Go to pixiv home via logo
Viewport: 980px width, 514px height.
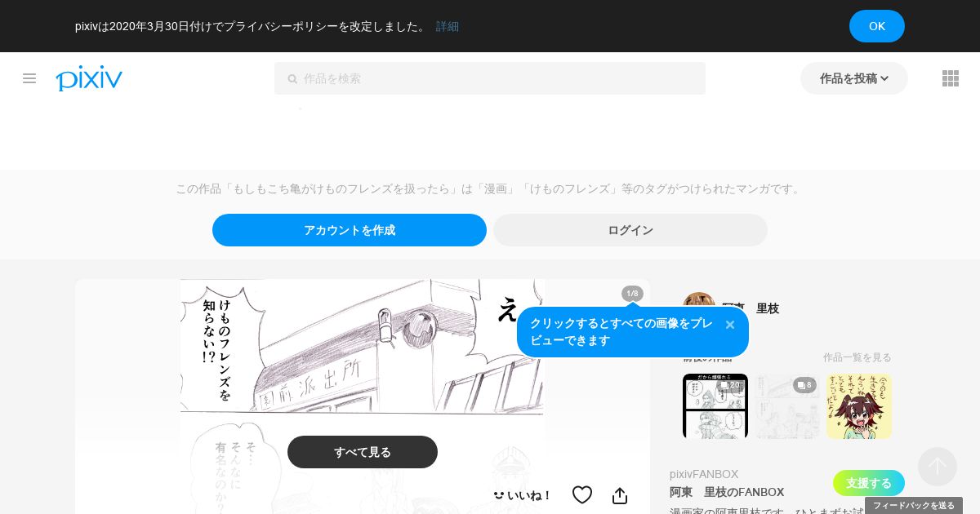89,78
